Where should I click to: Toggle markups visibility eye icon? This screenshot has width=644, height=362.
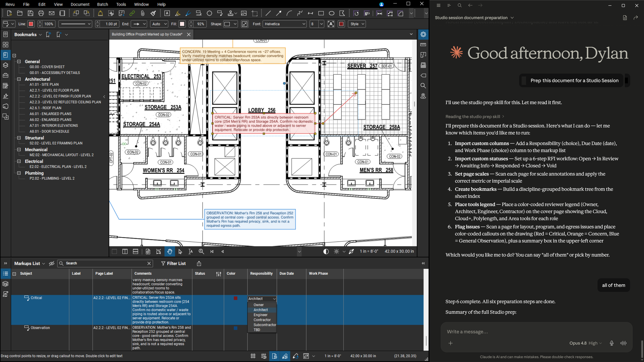pos(52,264)
